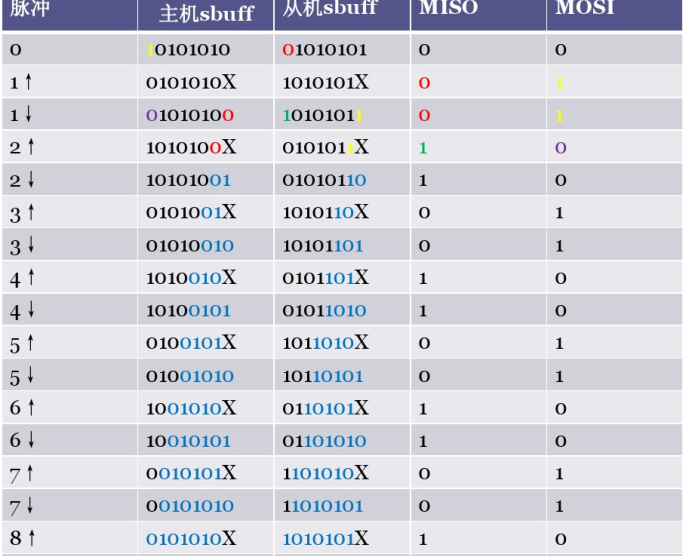This screenshot has height=556, width=686.
Task: Select the pulse label 5↑
Action: click(x=22, y=344)
